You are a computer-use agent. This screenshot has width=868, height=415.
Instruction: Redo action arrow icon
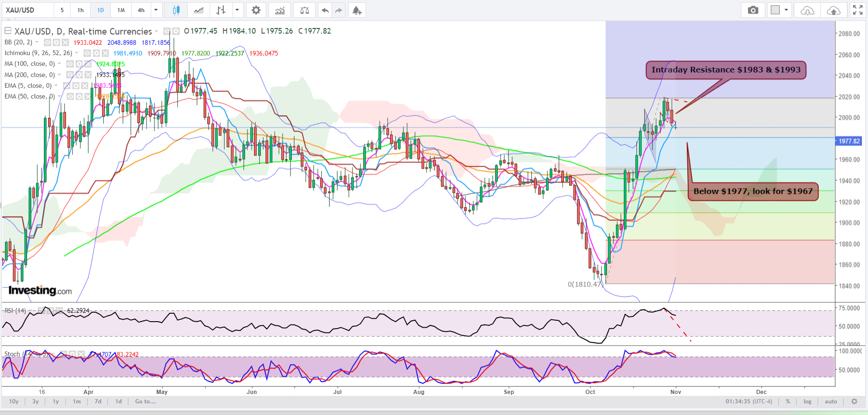(x=339, y=10)
